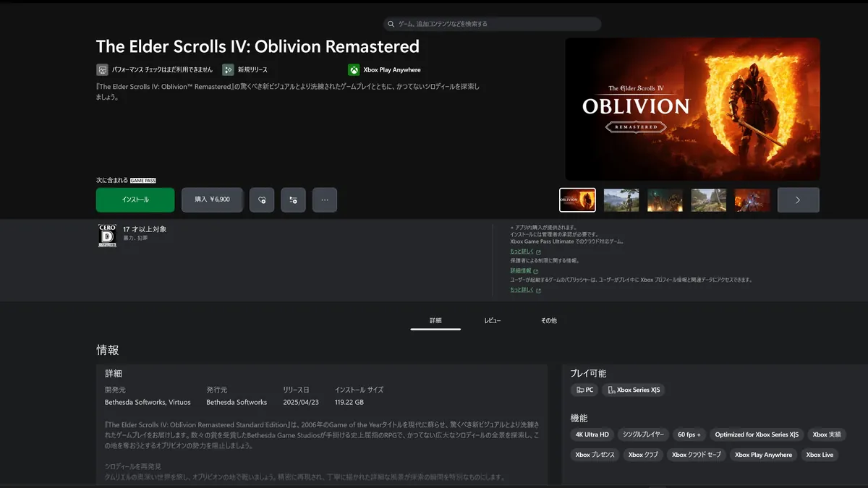Click the プレイ可能 heading
Viewport: 868px width, 488px height.
(588, 373)
